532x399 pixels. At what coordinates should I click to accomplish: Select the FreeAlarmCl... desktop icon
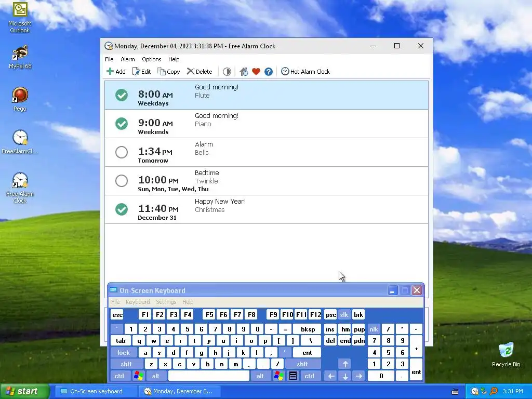[x=20, y=142]
